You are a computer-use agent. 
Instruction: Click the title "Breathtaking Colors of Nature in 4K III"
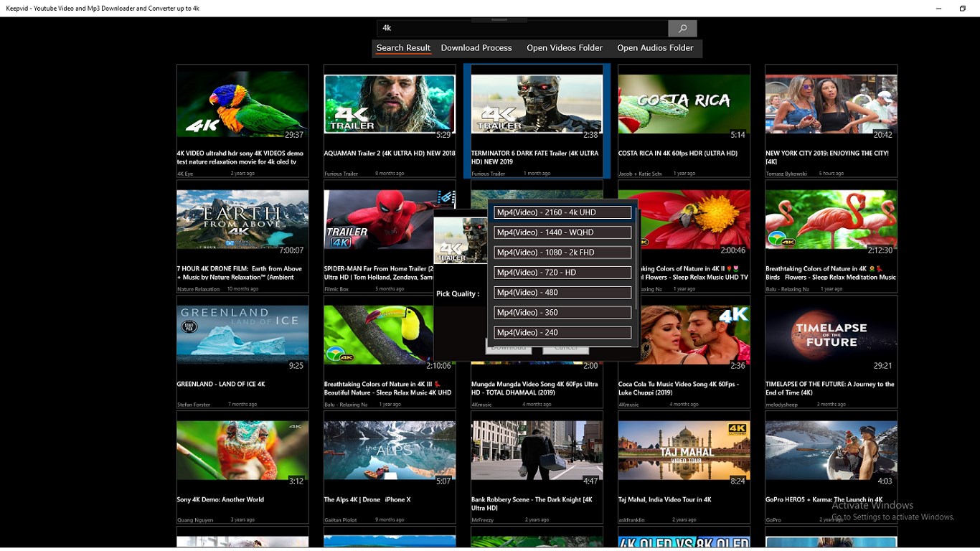pos(387,389)
